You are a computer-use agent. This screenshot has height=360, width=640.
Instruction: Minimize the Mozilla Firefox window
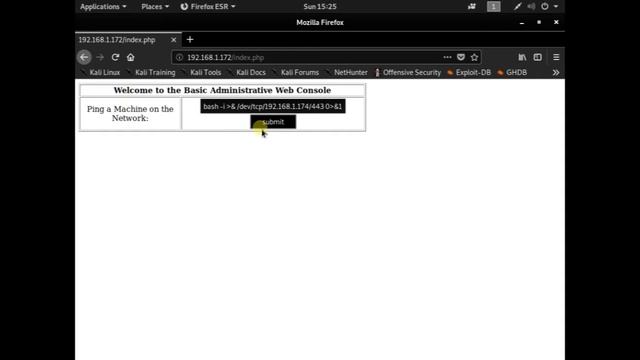tap(522, 22)
